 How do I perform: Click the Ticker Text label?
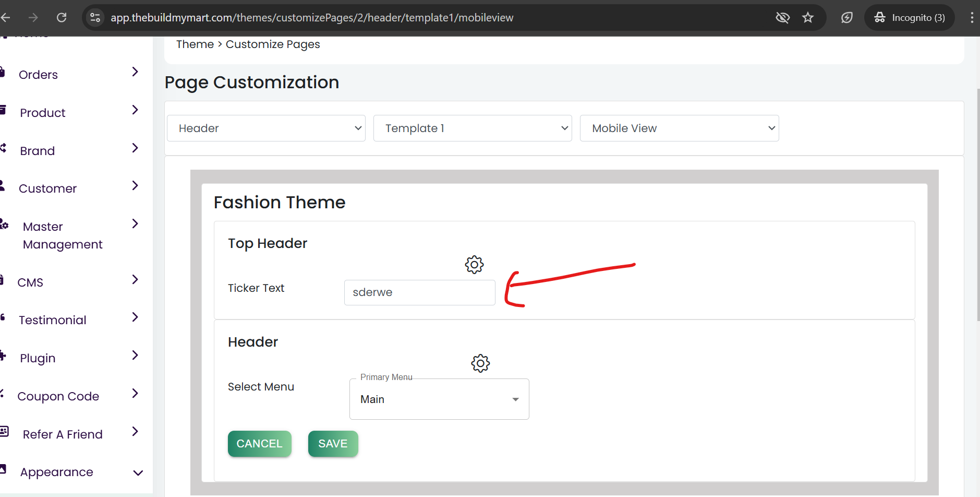256,288
